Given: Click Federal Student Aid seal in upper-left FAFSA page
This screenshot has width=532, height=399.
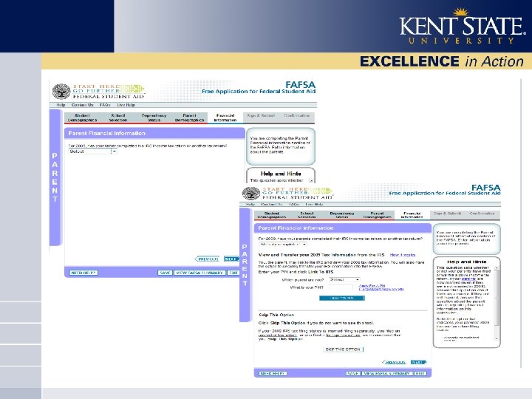Looking at the screenshot, I should 61,91.
